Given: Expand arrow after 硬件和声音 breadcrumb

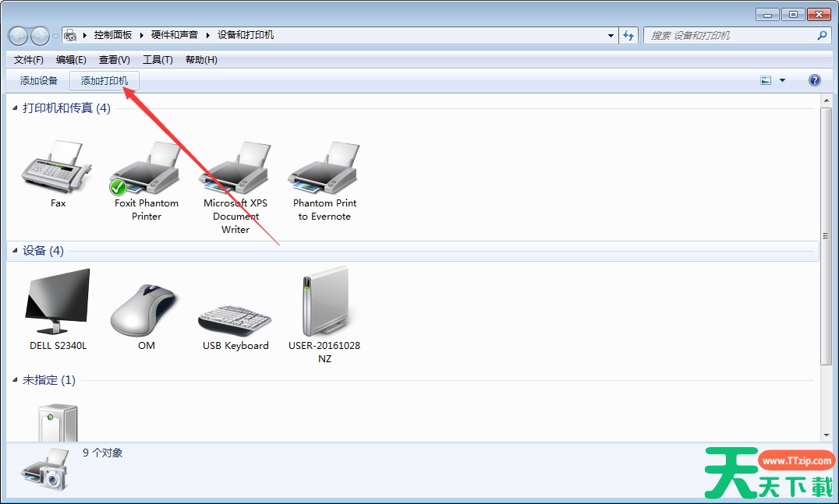Looking at the screenshot, I should pyautogui.click(x=207, y=35).
